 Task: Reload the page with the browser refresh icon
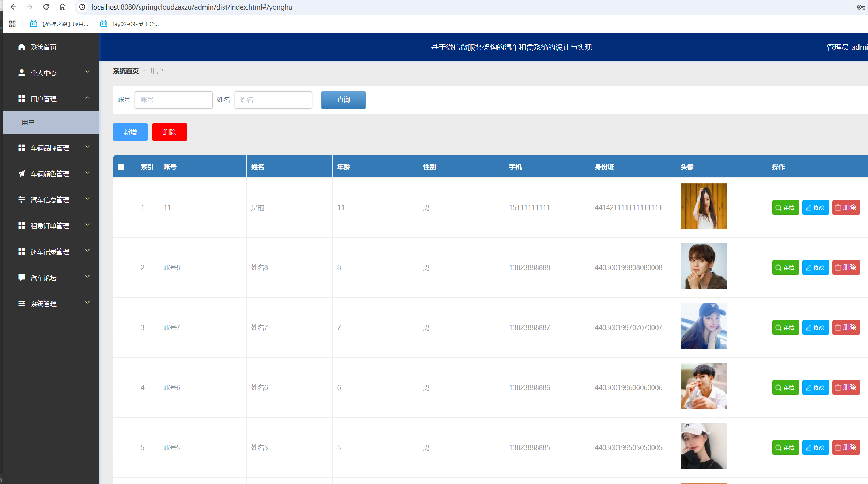[x=46, y=7]
